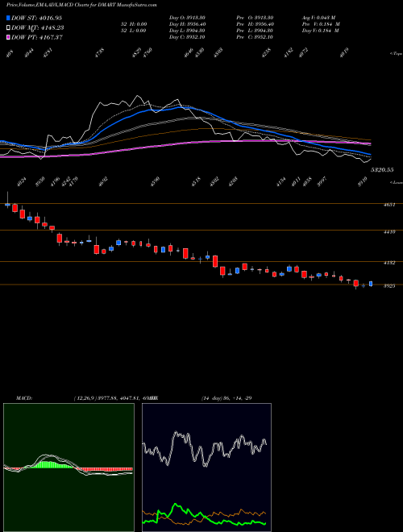This screenshot has width=403, height=532.
Task: Click the 'DOW ST: 4016.93' label
Action: pyautogui.click(x=36, y=18)
